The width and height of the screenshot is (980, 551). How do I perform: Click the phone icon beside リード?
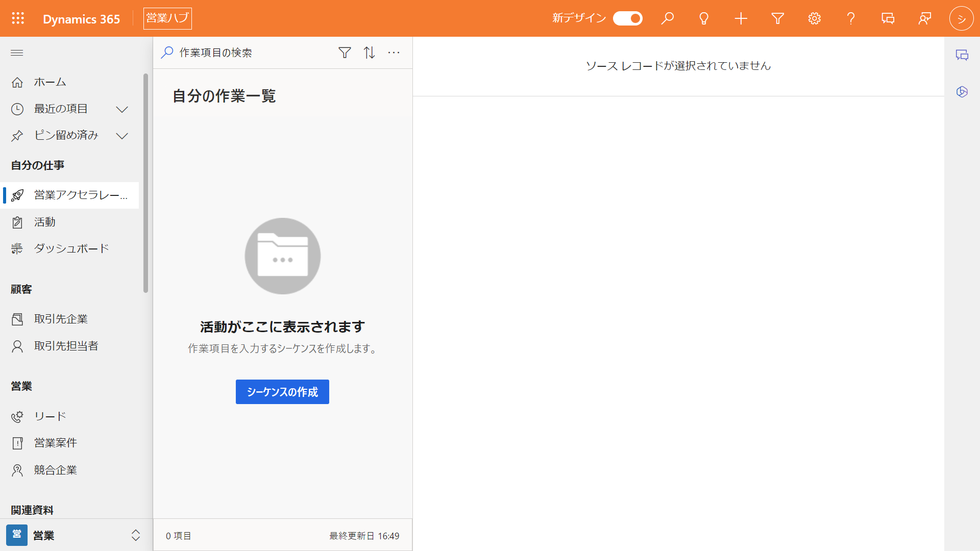[x=17, y=417]
